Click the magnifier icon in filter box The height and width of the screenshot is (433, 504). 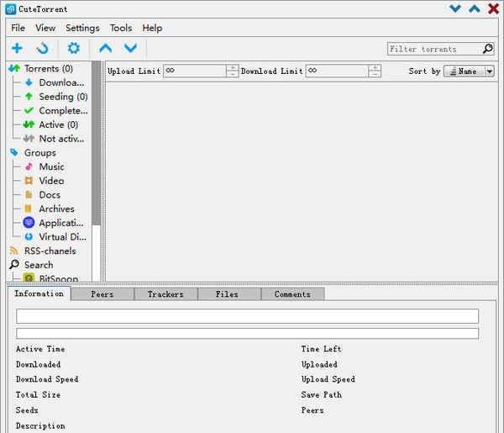pyautogui.click(x=487, y=49)
